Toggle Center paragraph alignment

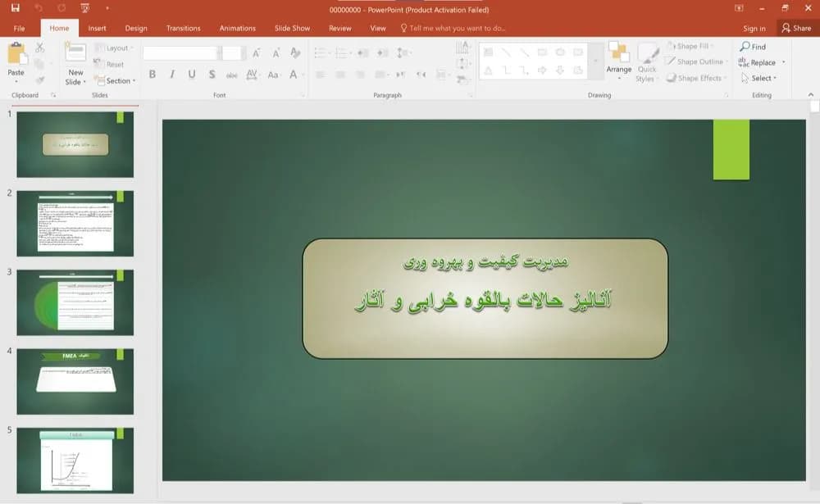pos(340,75)
